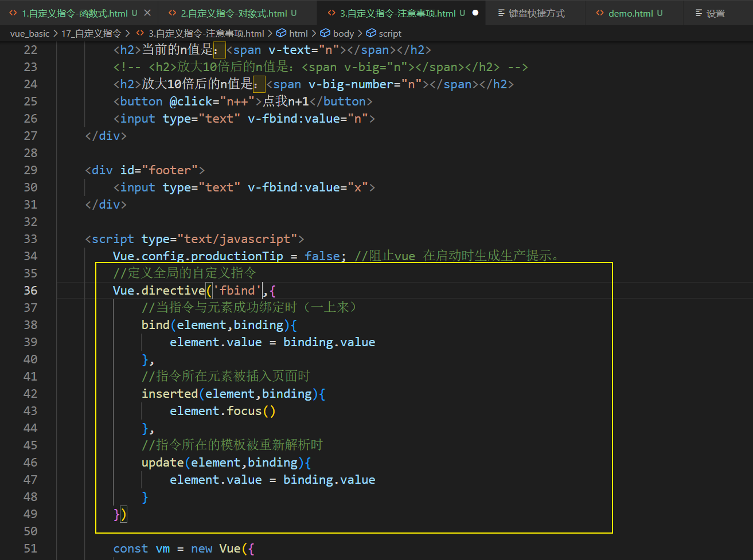The width and height of the screenshot is (753, 560).
Task: Open vue_basic breadcrumb folder
Action: point(30,33)
